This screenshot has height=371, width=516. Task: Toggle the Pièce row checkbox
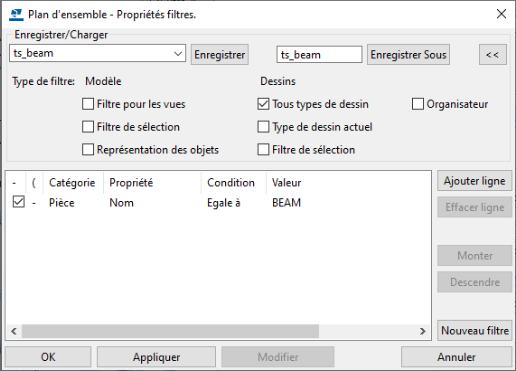(19, 202)
